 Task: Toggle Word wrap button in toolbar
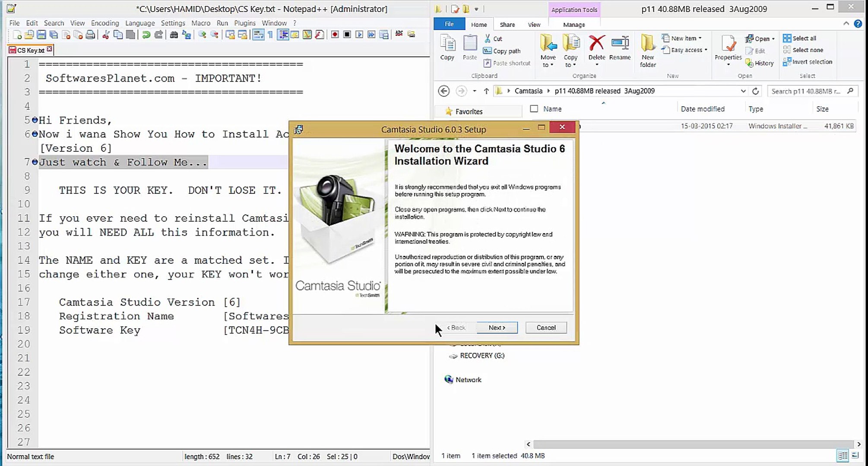click(258, 35)
